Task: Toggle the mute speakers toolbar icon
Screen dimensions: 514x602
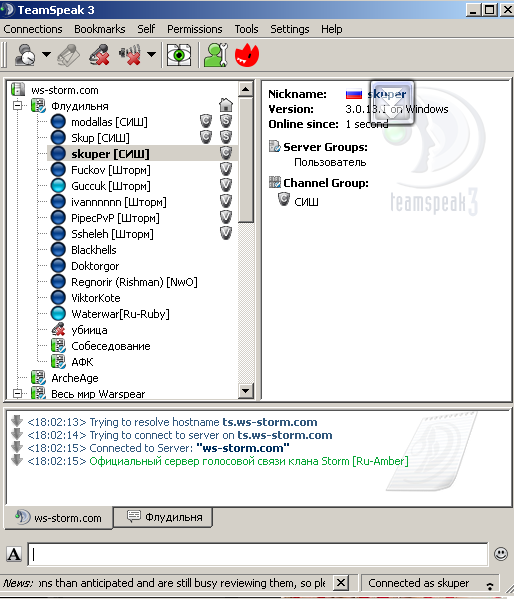Action: click(x=130, y=55)
